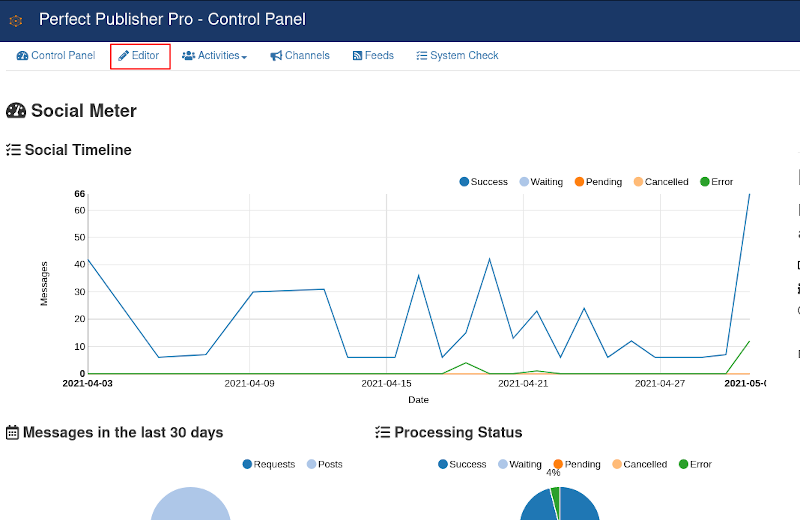Toggle Requests in 30 days legend
Image resolution: width=800 pixels, height=520 pixels.
pos(269,464)
